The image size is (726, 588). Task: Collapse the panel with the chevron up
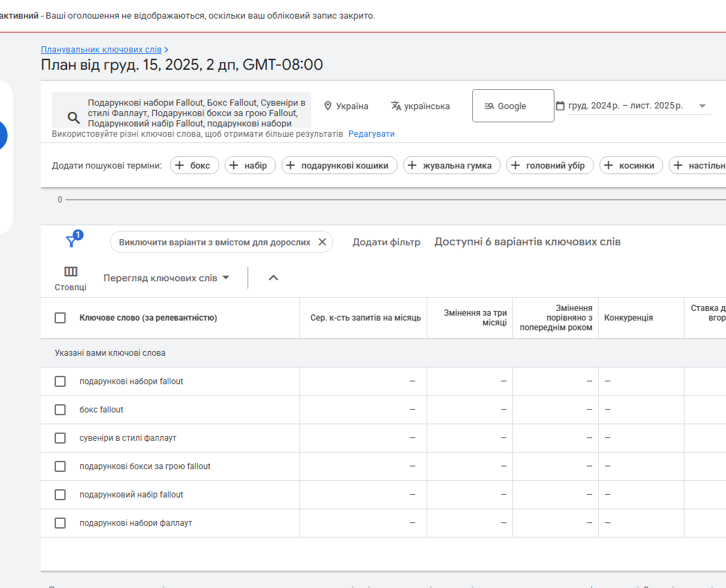[274, 278]
